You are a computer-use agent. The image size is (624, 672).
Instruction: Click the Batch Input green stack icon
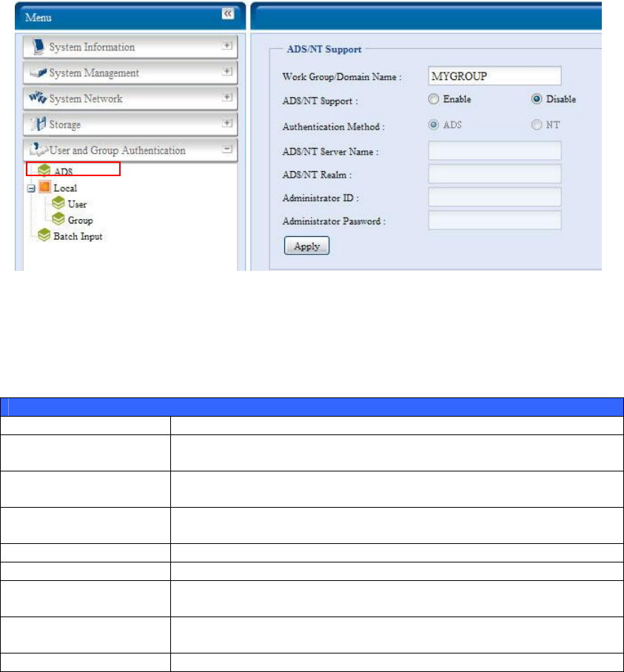pyautogui.click(x=44, y=235)
